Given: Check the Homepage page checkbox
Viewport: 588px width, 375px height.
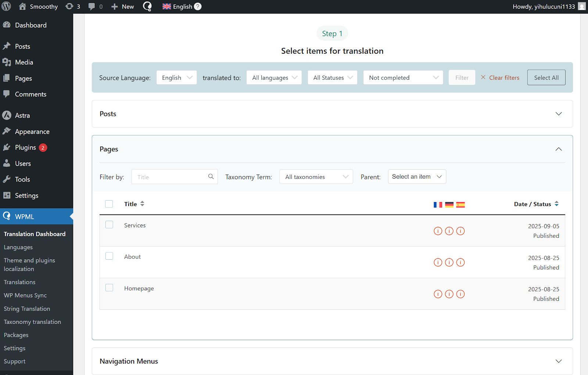Looking at the screenshot, I should coord(109,287).
